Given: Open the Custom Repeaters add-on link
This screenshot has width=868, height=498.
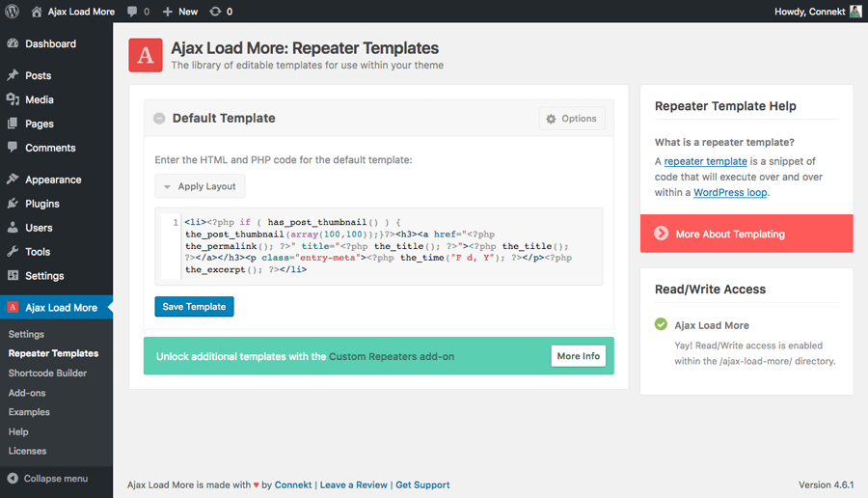Looking at the screenshot, I should pyautogui.click(x=392, y=357).
